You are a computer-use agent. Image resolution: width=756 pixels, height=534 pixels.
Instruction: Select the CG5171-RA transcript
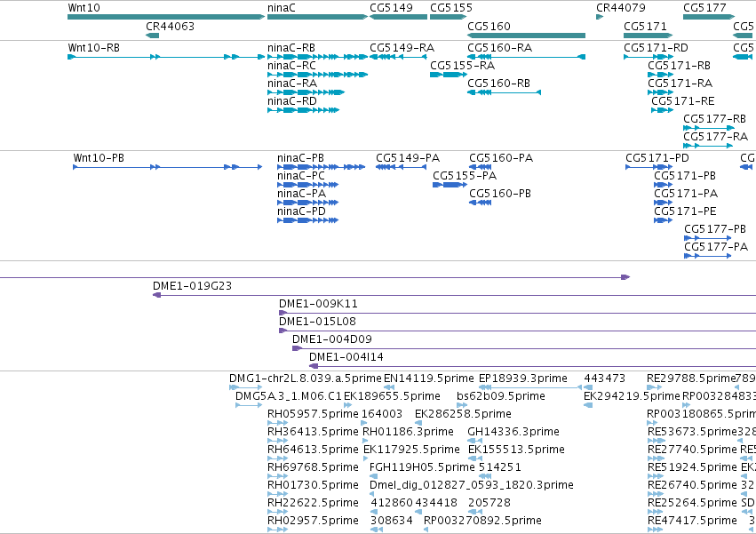[661, 92]
